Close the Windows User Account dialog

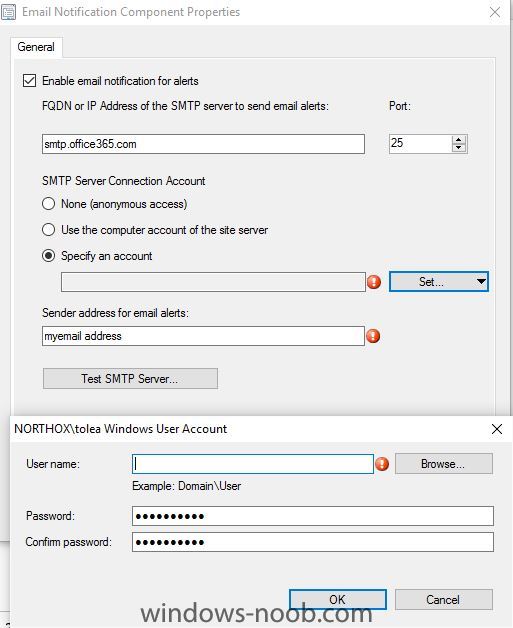[497, 429]
